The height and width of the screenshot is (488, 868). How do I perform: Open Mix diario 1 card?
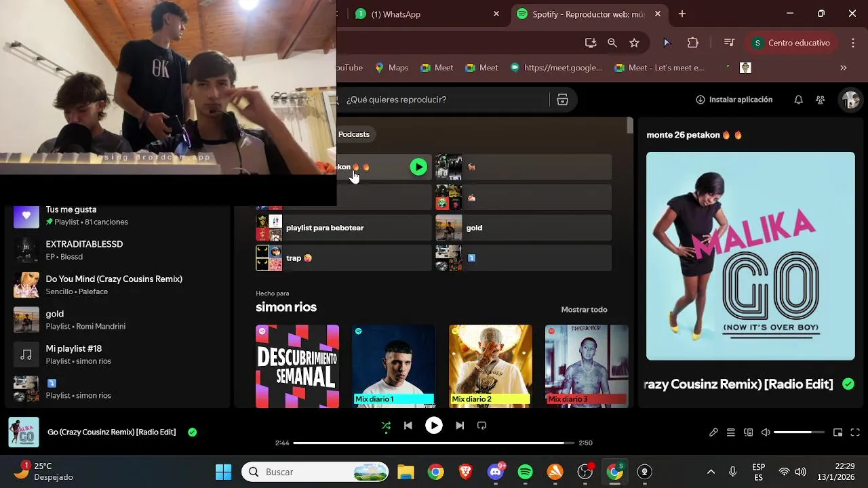(393, 366)
